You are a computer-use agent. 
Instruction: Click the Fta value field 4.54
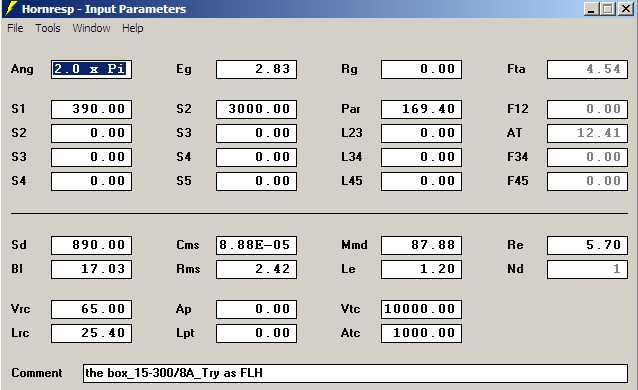(x=587, y=69)
